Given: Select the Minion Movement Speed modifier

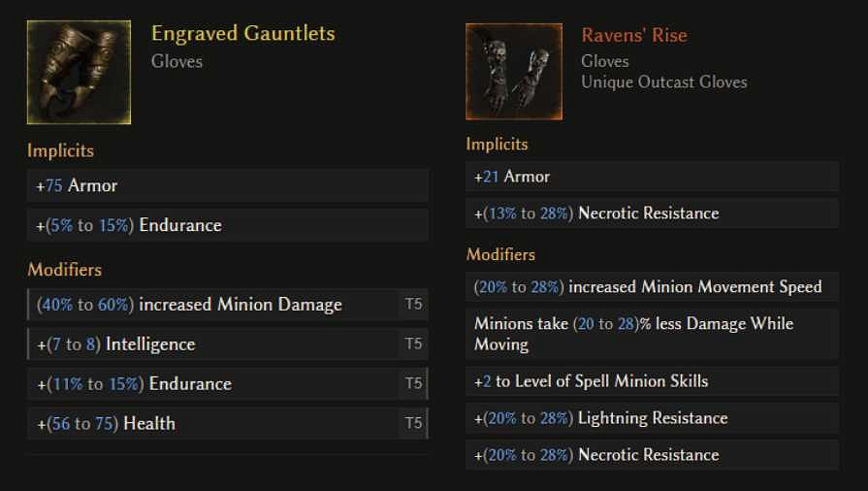Looking at the screenshot, I should coord(652,286).
